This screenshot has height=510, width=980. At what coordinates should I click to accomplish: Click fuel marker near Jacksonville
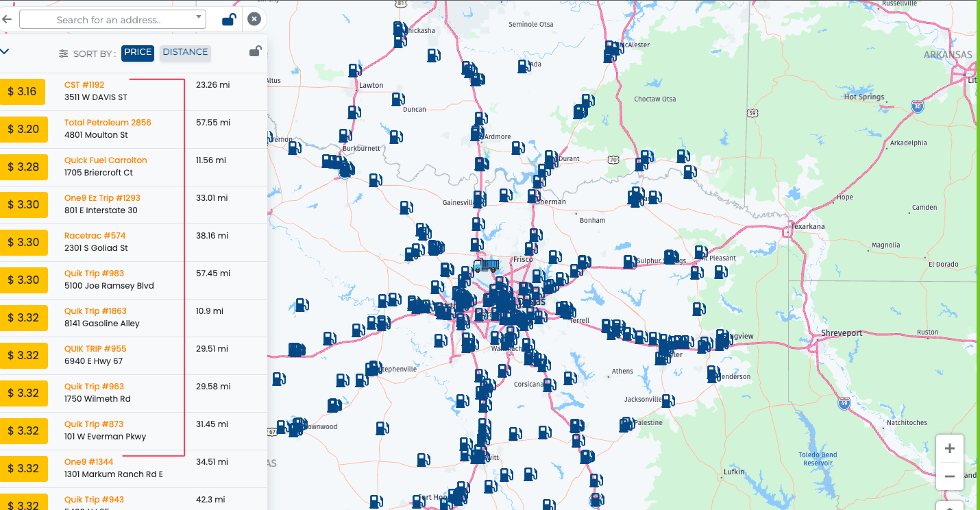point(667,400)
